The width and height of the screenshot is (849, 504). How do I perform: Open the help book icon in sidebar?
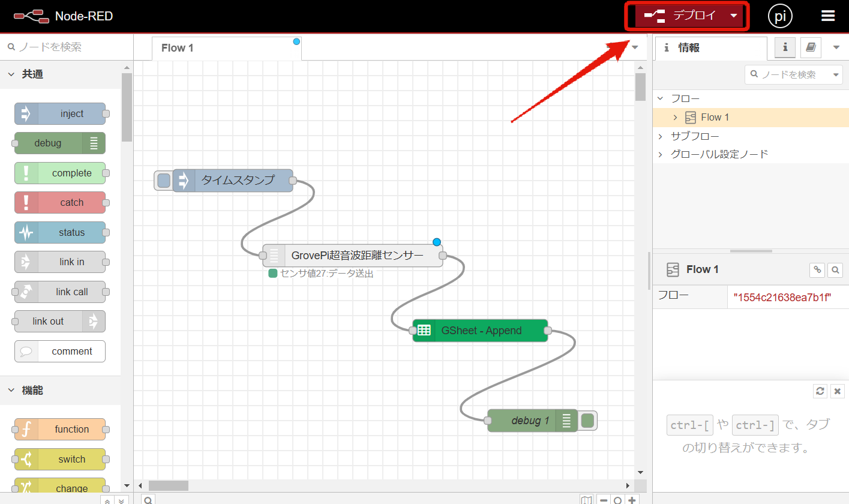tap(811, 47)
